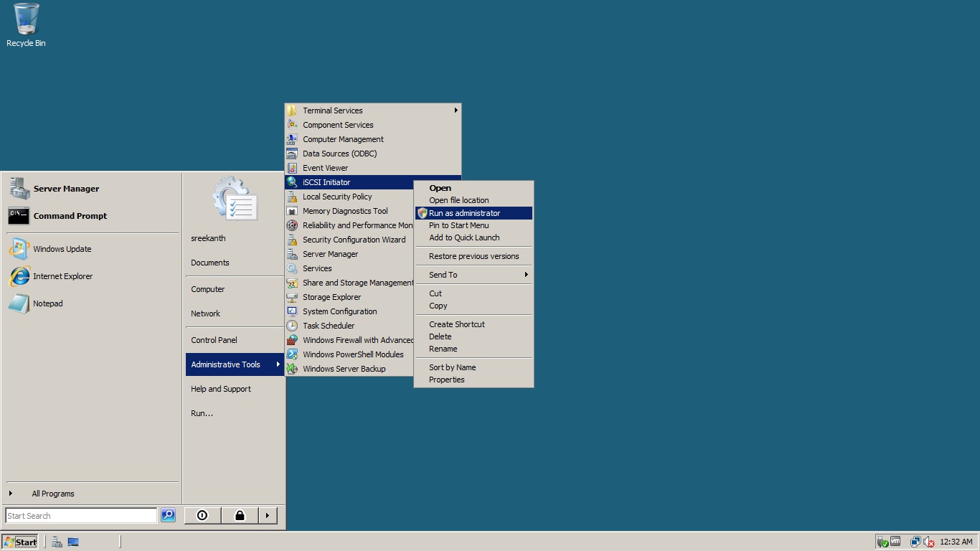Select Pin to Start Menu option
The image size is (980, 551).
coord(458,225)
